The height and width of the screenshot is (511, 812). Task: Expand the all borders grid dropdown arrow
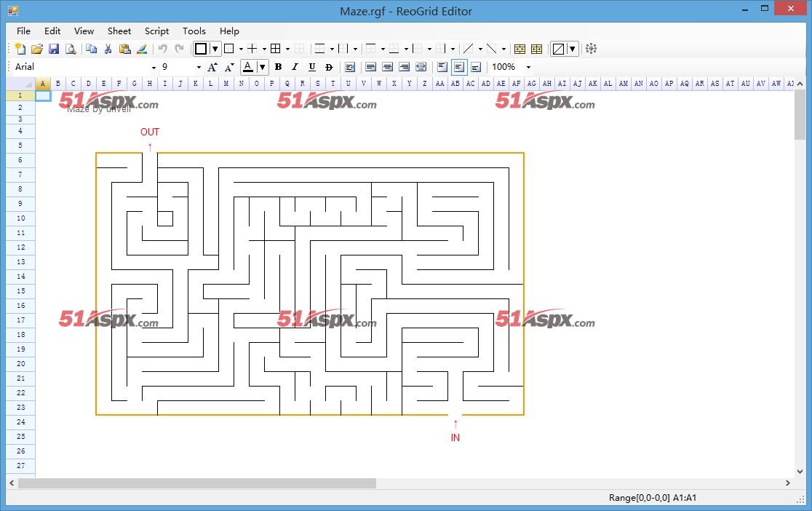[287, 49]
